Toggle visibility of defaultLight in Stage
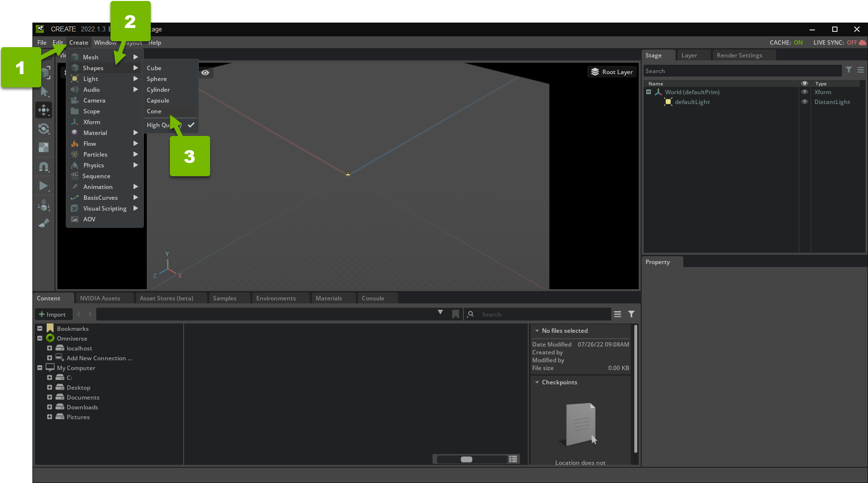The width and height of the screenshot is (868, 483). (805, 102)
